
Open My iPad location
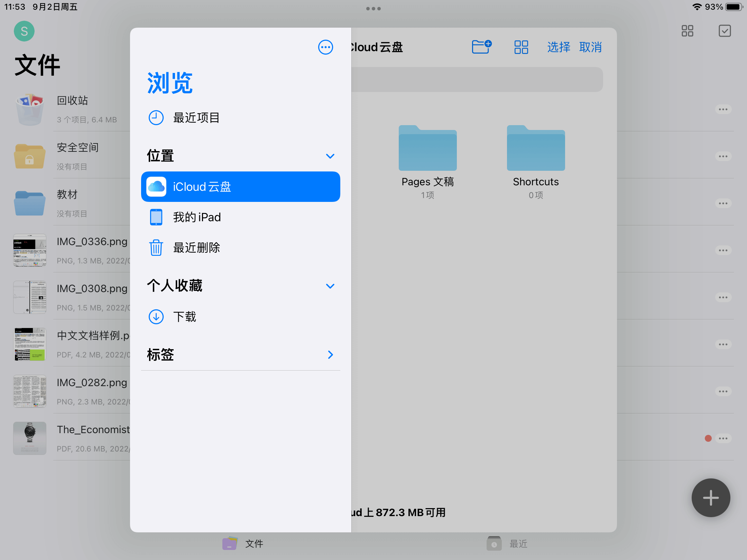pyautogui.click(x=240, y=217)
